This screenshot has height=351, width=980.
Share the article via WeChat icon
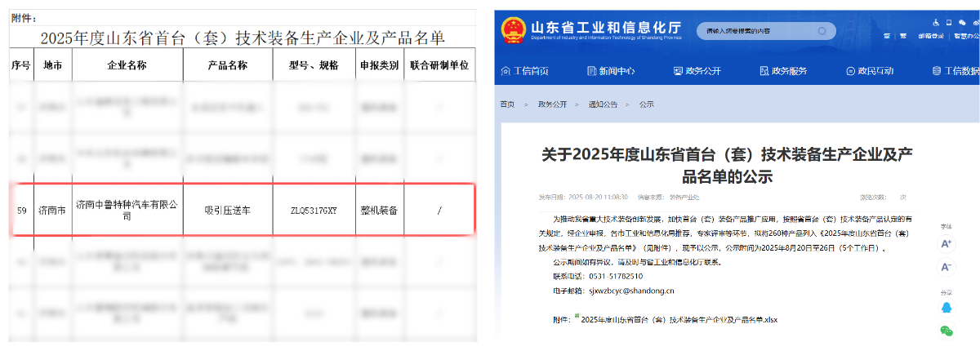tap(947, 331)
